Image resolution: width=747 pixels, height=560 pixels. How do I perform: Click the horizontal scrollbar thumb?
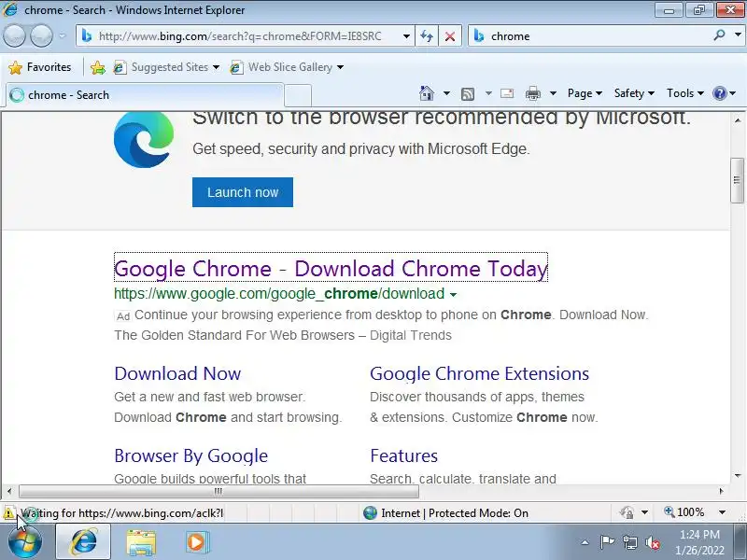pyautogui.click(x=218, y=491)
